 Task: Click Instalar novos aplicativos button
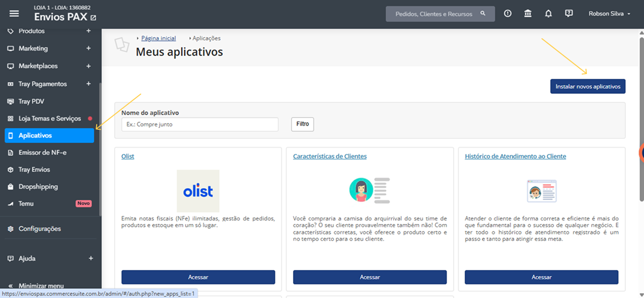click(587, 87)
